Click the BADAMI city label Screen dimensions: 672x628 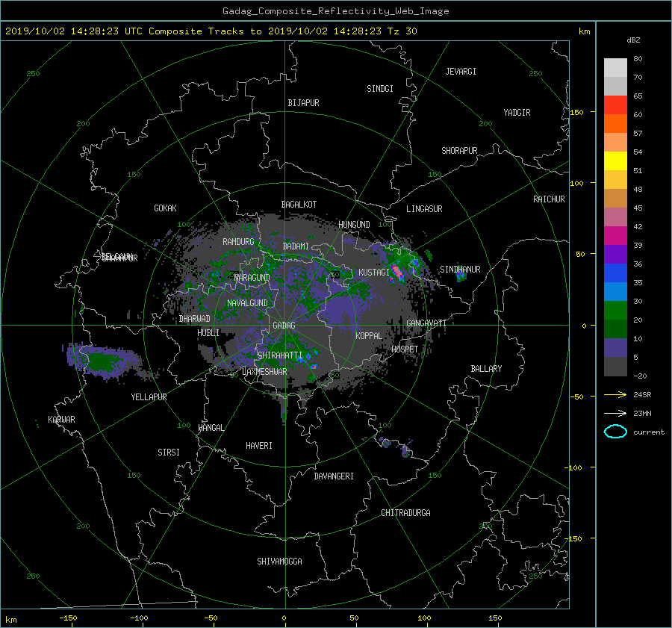[x=296, y=246]
